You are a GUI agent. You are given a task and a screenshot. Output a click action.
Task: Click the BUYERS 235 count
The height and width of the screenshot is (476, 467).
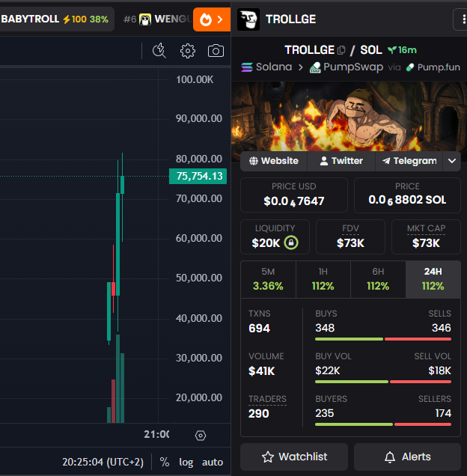tap(325, 413)
